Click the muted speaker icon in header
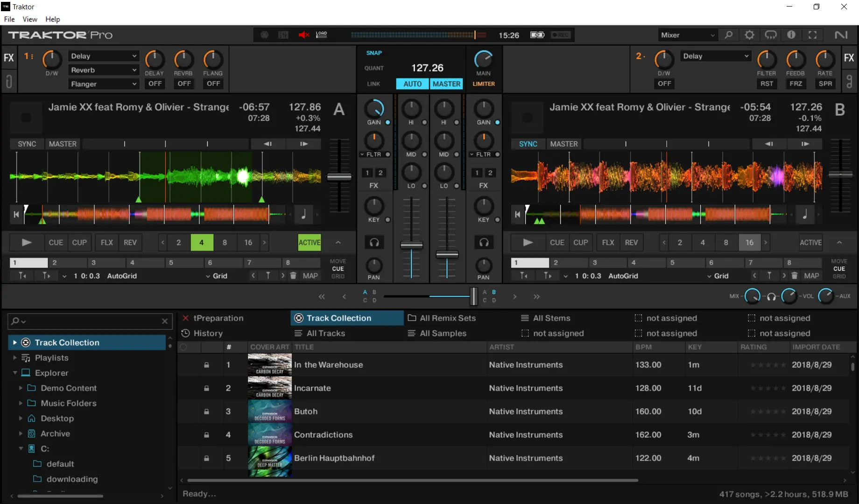 click(304, 35)
